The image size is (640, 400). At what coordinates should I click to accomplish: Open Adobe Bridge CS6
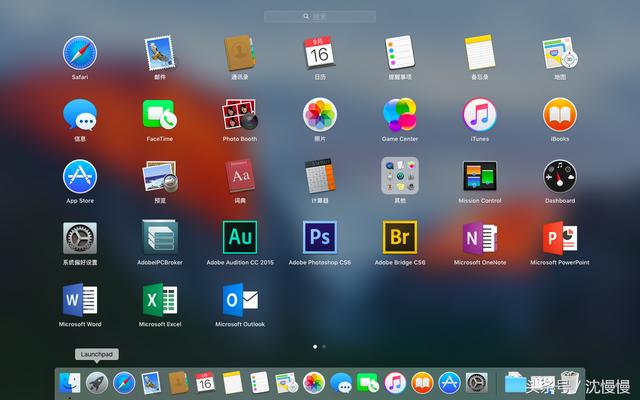[x=400, y=238]
